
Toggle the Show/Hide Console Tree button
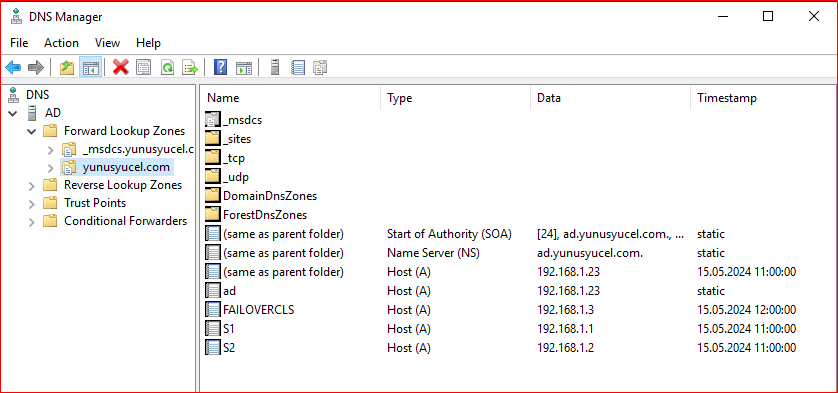point(90,67)
